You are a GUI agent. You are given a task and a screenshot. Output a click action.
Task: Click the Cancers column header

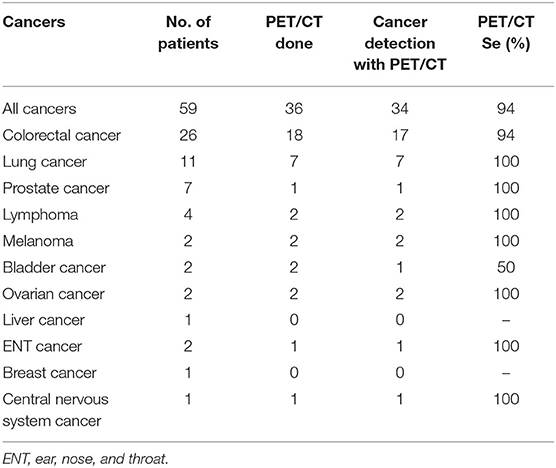[34, 22]
